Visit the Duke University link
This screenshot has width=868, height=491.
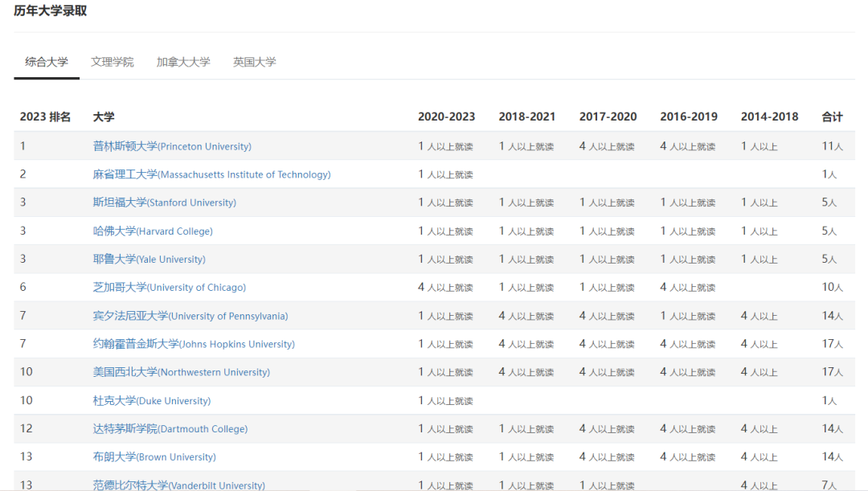pyautogui.click(x=152, y=400)
